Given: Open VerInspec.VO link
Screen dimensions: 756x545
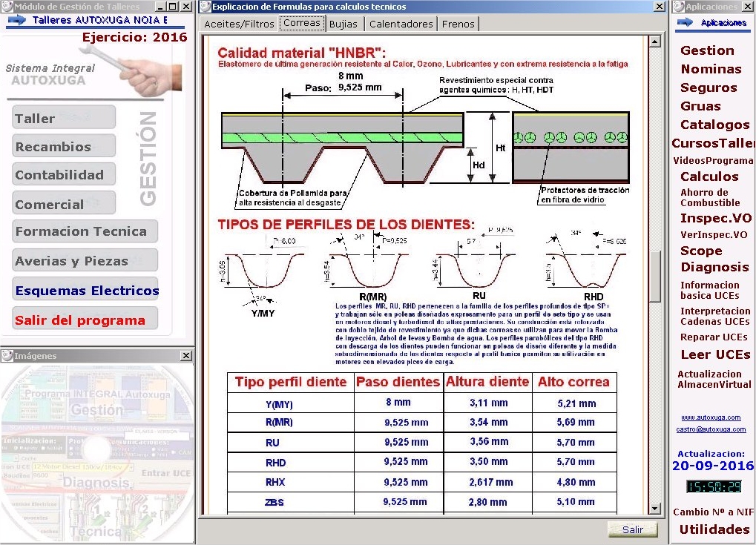Looking at the screenshot, I should [x=714, y=234].
